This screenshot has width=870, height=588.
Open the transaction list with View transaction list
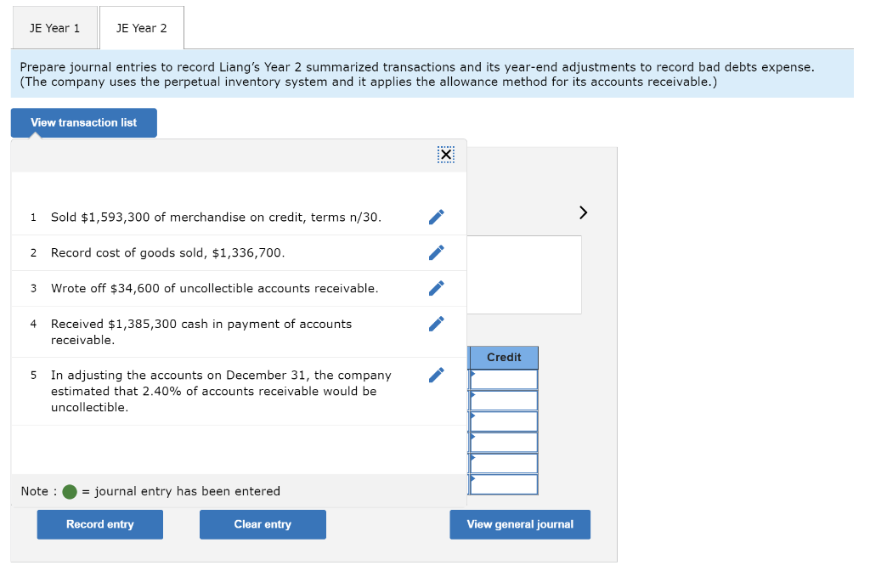83,122
